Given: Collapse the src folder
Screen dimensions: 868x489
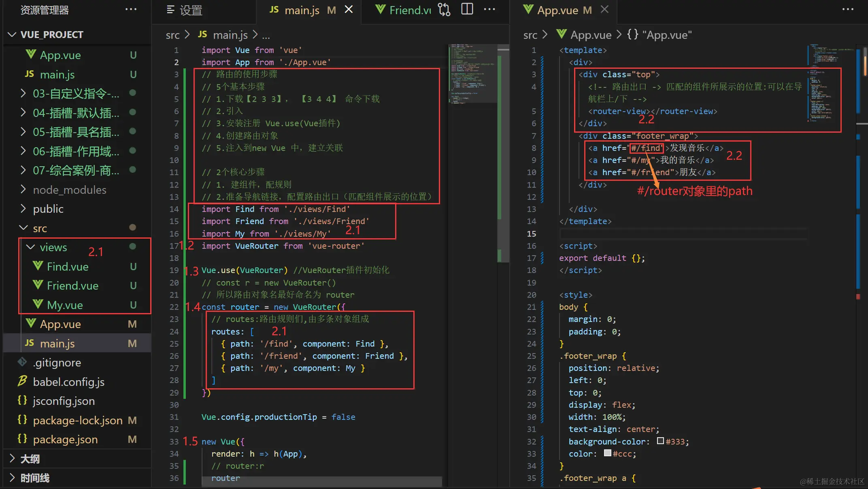Looking at the screenshot, I should coord(23,228).
